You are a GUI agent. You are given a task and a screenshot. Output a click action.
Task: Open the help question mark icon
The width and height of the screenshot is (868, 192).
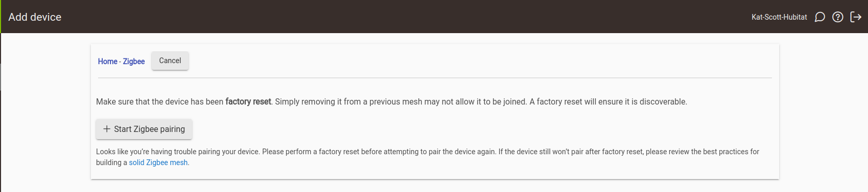pos(838,17)
